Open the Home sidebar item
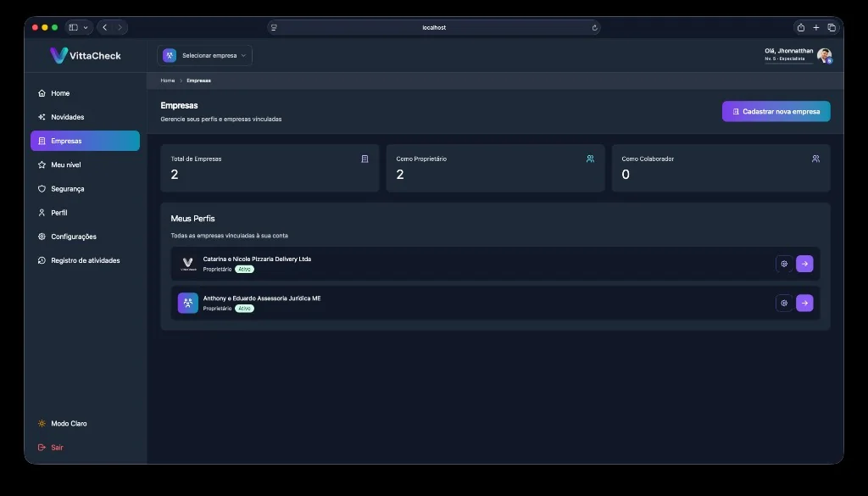This screenshot has width=868, height=496. [85, 93]
